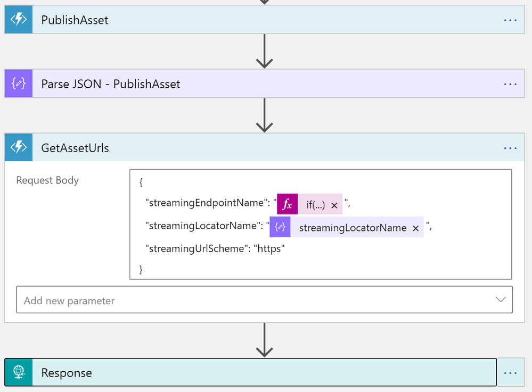Click the PublishAsset Azure Function icon
Viewport: 532px width, 392px height.
tap(19, 19)
